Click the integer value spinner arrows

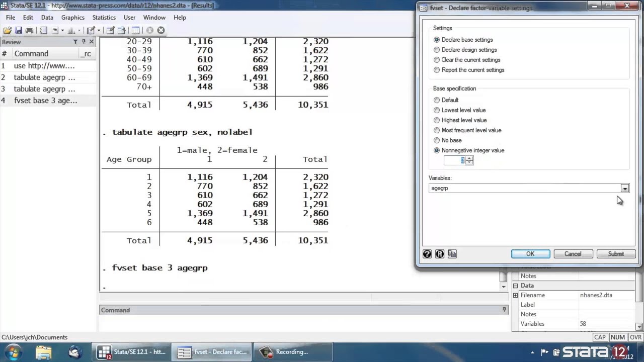click(469, 160)
